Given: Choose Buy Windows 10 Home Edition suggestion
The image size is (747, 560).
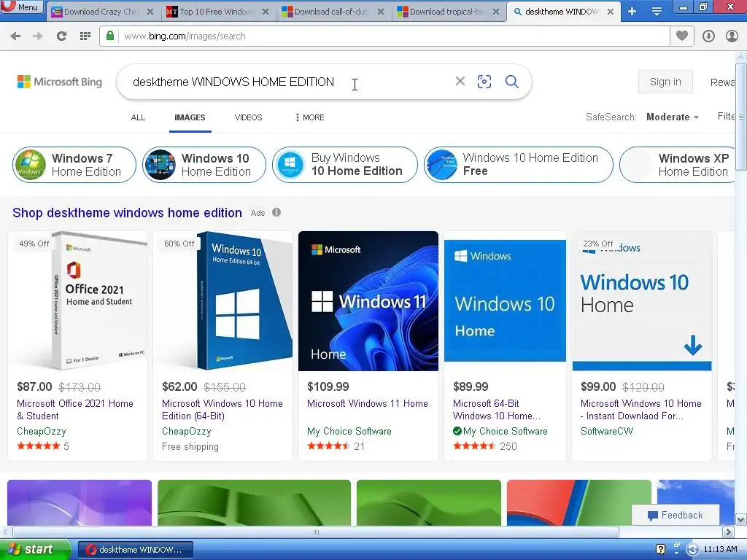Looking at the screenshot, I should pos(345,165).
